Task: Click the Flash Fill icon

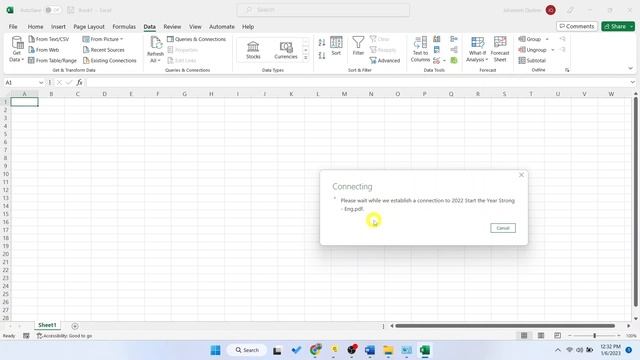Action: 437,39
